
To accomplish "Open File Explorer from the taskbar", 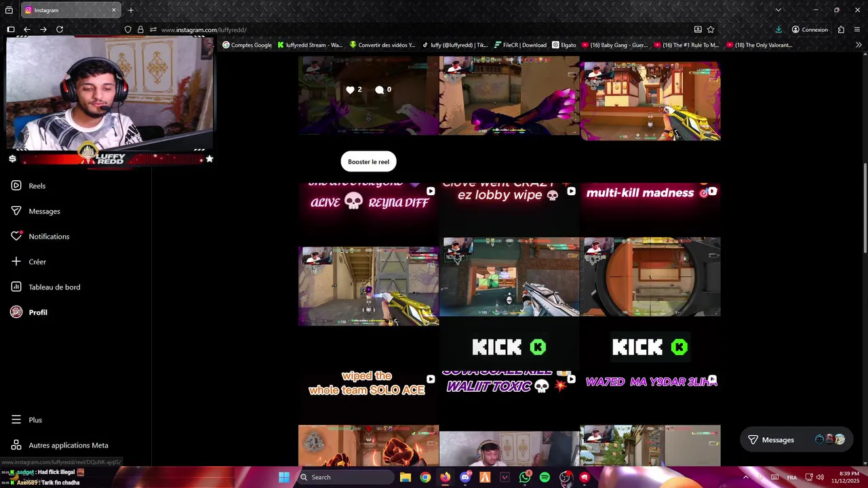I will pyautogui.click(x=405, y=477).
